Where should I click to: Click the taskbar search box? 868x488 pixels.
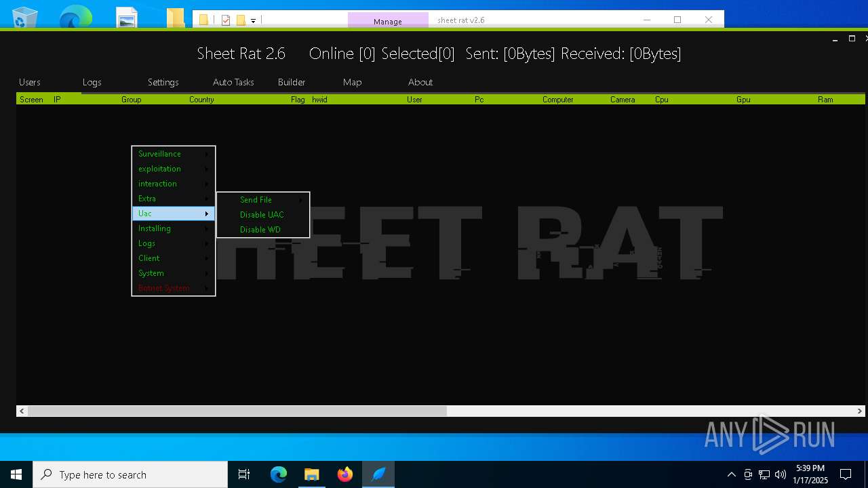(x=130, y=474)
